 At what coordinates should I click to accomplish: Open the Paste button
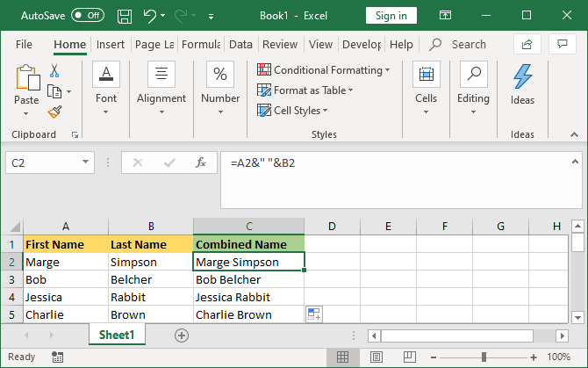coord(26,85)
